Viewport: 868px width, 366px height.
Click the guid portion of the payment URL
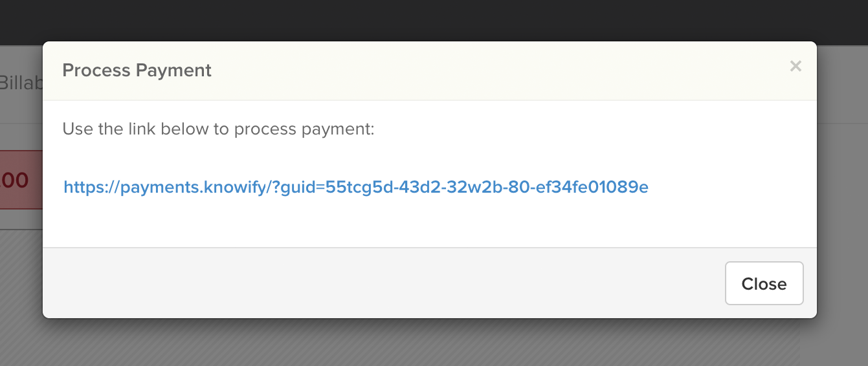point(487,188)
